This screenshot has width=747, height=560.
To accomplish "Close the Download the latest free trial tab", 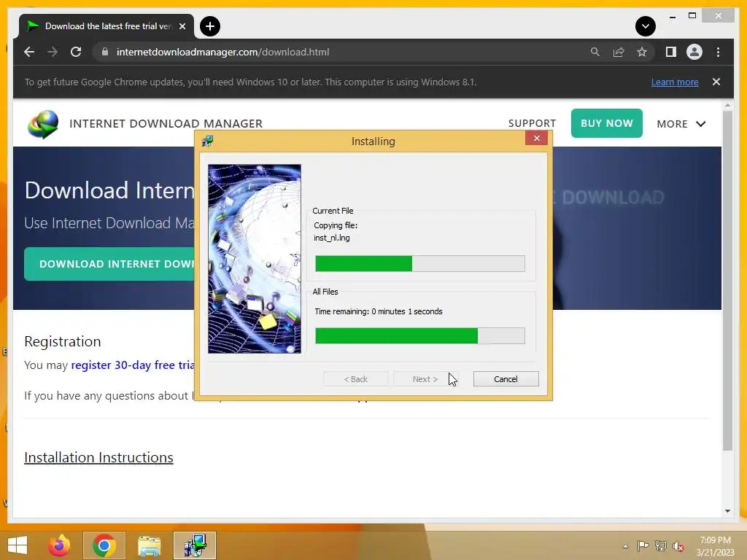I will pos(182,26).
